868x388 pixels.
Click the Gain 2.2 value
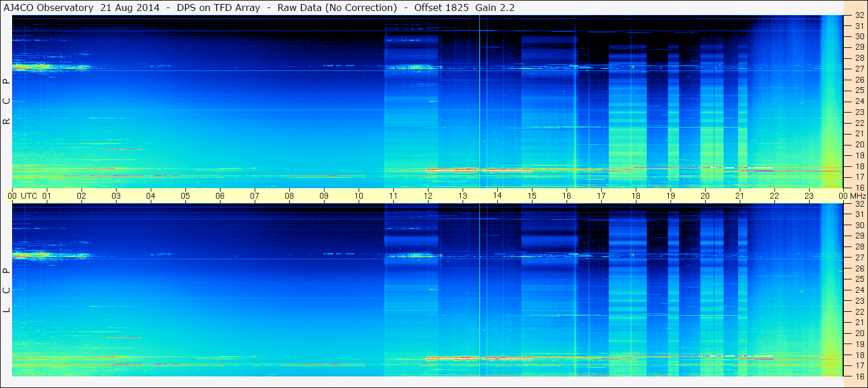[494, 8]
